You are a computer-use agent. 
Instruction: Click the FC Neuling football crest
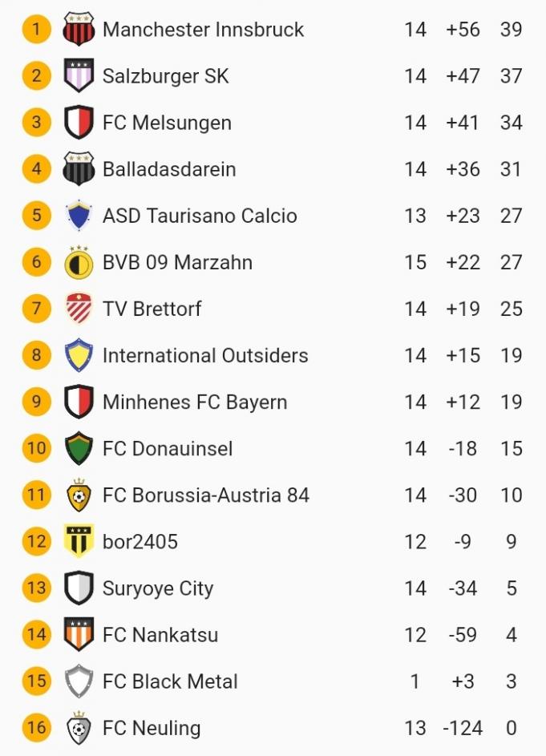(x=79, y=728)
